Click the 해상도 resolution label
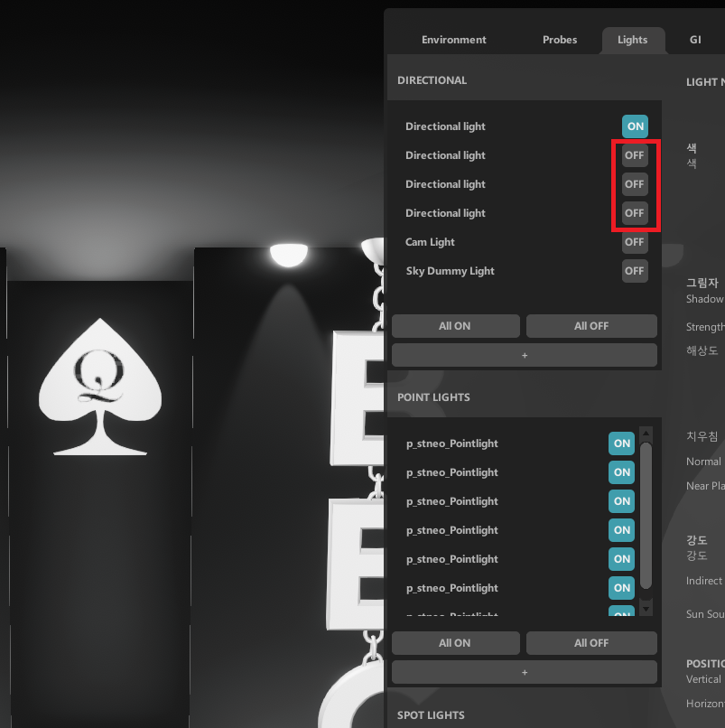This screenshot has width=725, height=728. pyautogui.click(x=702, y=350)
